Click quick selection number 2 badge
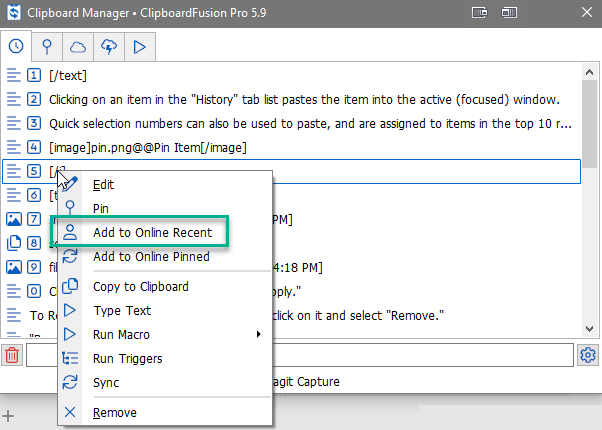This screenshot has height=430, width=602. (x=34, y=99)
